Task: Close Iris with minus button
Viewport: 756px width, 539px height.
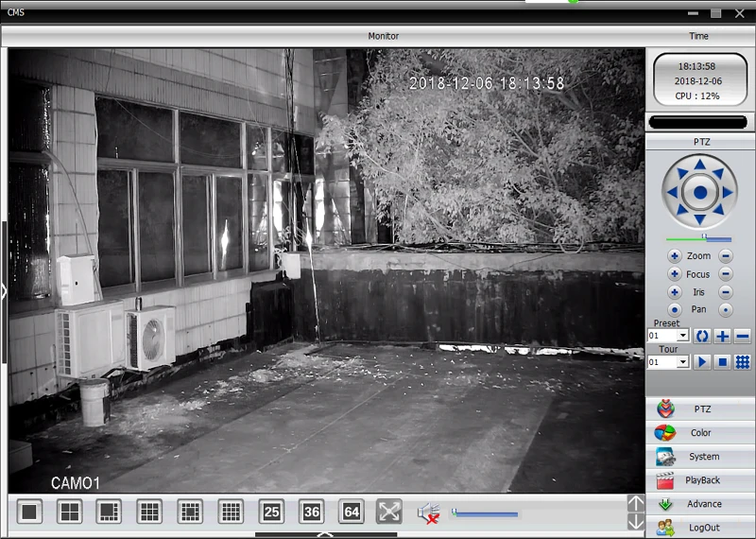Action: pos(725,292)
